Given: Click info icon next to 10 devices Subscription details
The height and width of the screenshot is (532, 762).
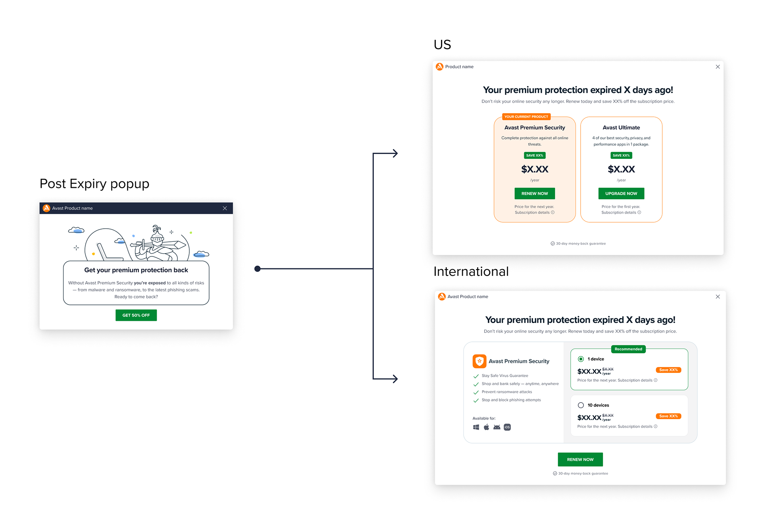Looking at the screenshot, I should 656,426.
